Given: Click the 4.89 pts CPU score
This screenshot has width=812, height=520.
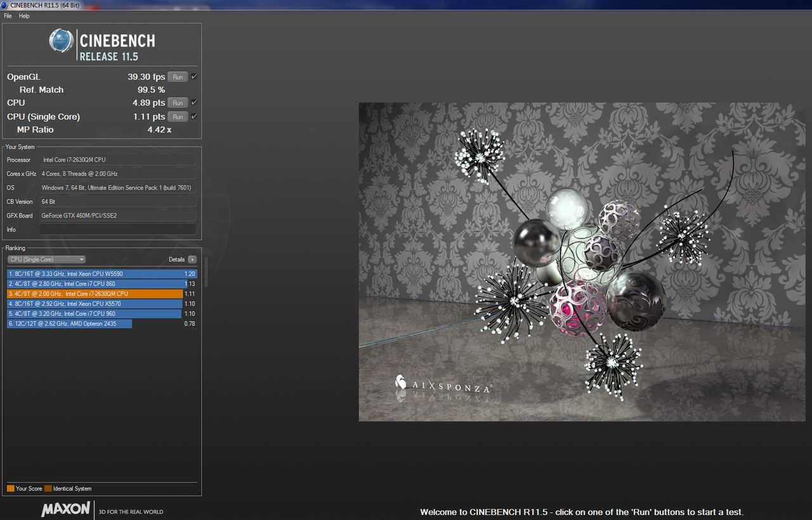Looking at the screenshot, I should click(148, 103).
